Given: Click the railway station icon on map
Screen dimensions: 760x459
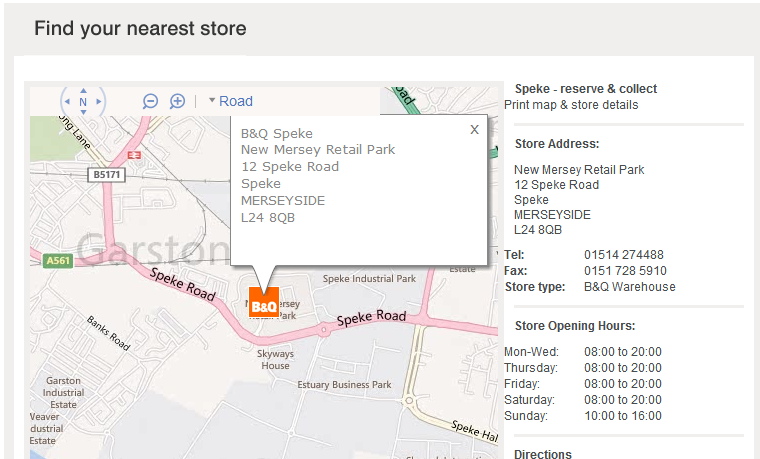Looking at the screenshot, I should pyautogui.click(x=135, y=155).
